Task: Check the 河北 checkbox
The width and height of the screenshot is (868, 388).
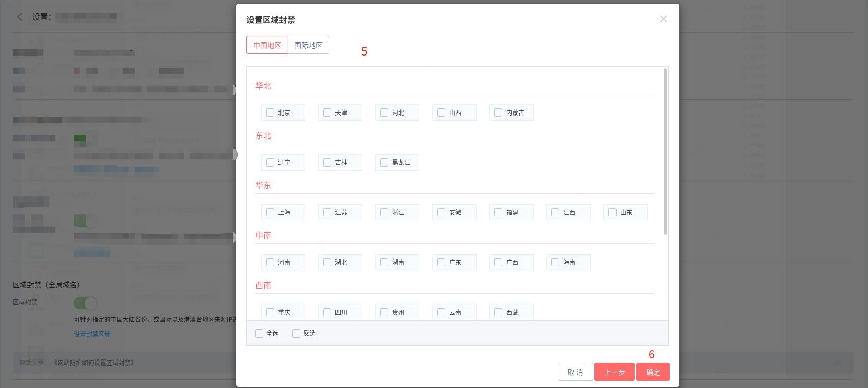Action: tap(384, 113)
